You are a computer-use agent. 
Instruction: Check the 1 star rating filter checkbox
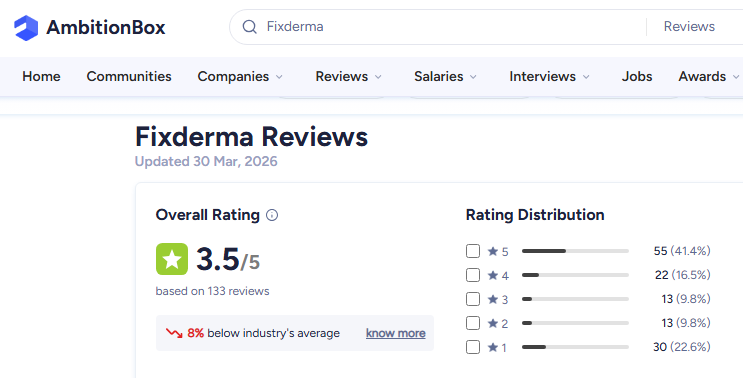tap(473, 347)
